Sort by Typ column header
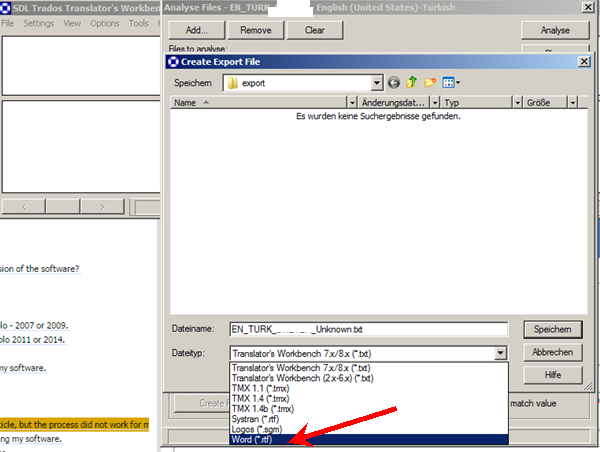The height and width of the screenshot is (452, 600). [x=476, y=103]
